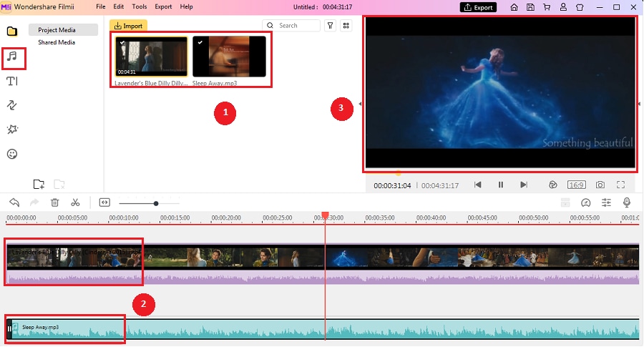Open the Tools menu
Screen dimensions: 644x347
point(140,6)
